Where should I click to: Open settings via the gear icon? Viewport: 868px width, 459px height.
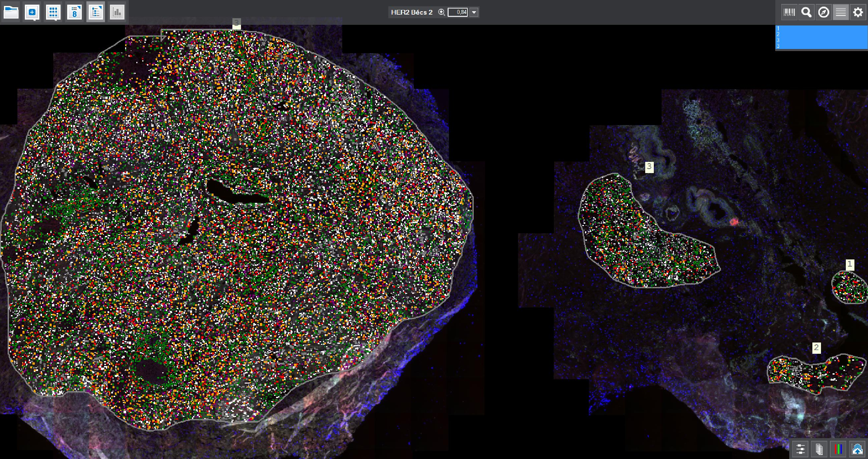858,13
